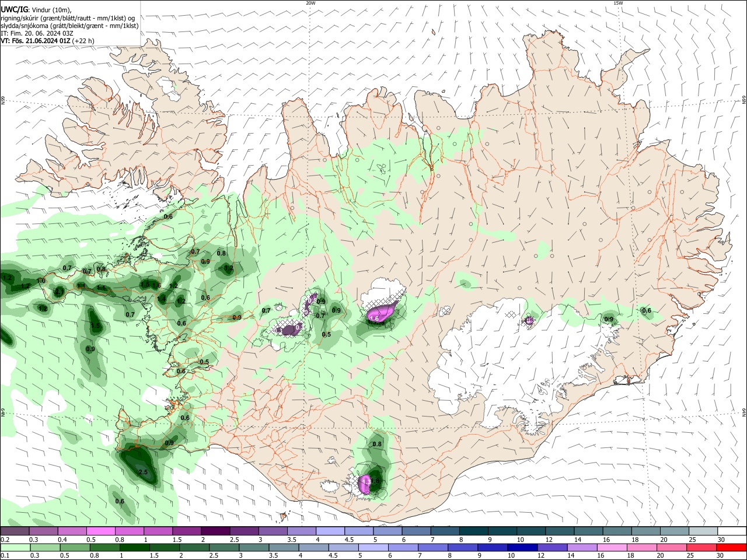Pick the rain-scale swatch between 20 and 25
The width and height of the screenshot is (747, 560).
672,547
